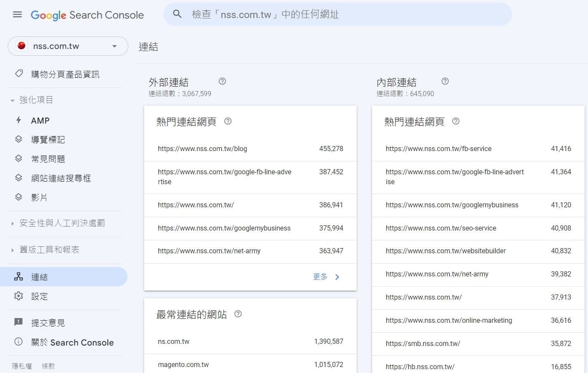Open internal row https://www.nss.com.tw/fb-service
Screen dimensions: 588x373
point(478,149)
